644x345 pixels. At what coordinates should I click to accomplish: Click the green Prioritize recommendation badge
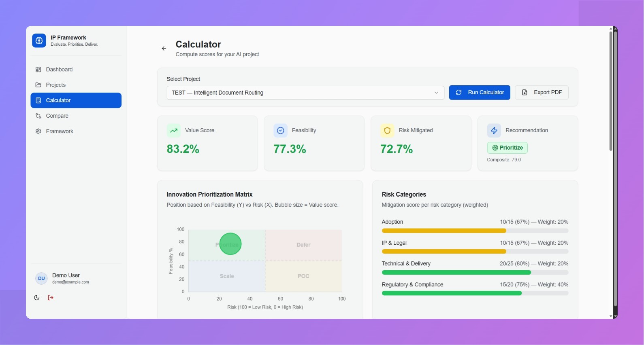tap(507, 148)
